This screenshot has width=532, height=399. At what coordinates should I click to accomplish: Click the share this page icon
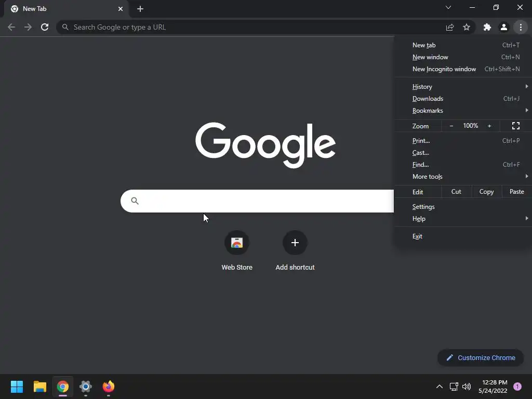(450, 27)
